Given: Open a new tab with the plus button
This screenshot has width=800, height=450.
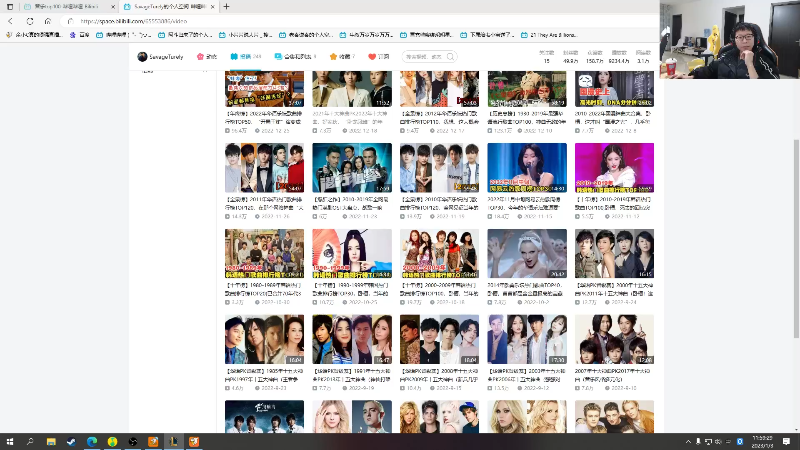Looking at the screenshot, I should [226, 7].
